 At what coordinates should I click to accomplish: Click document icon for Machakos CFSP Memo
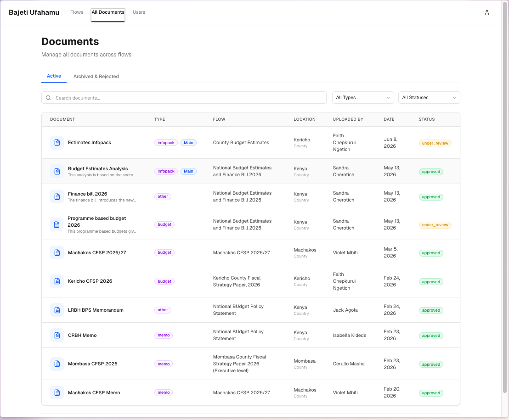click(x=57, y=393)
